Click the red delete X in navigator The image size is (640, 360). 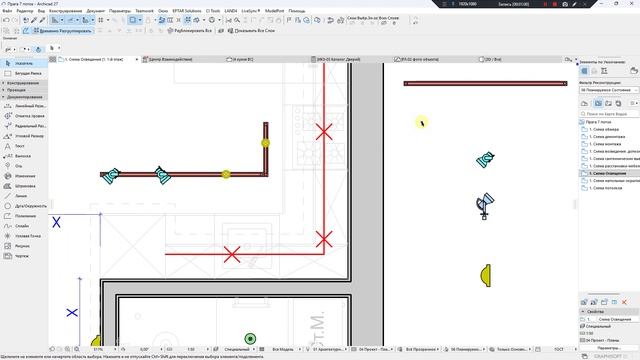[x=624, y=302]
